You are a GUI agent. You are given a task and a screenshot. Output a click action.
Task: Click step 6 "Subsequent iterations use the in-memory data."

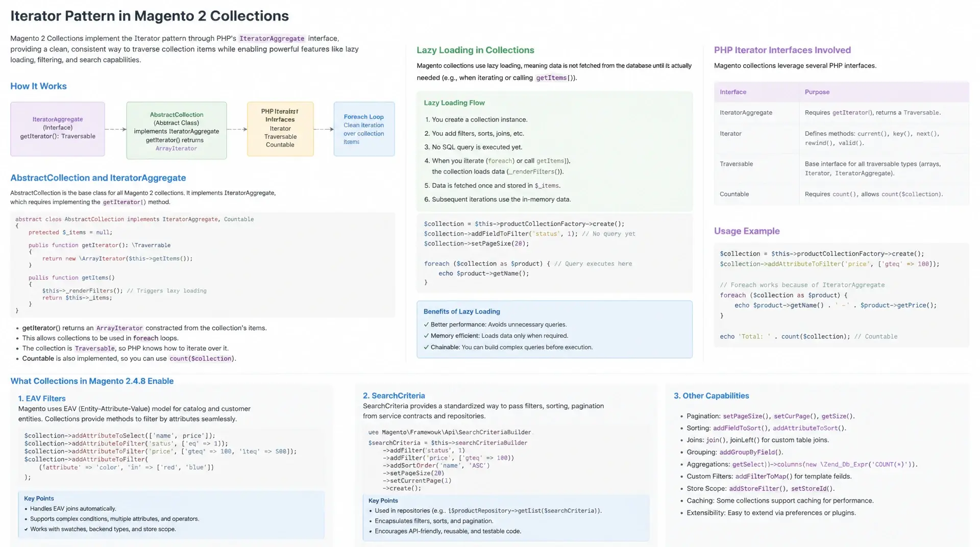pos(497,199)
